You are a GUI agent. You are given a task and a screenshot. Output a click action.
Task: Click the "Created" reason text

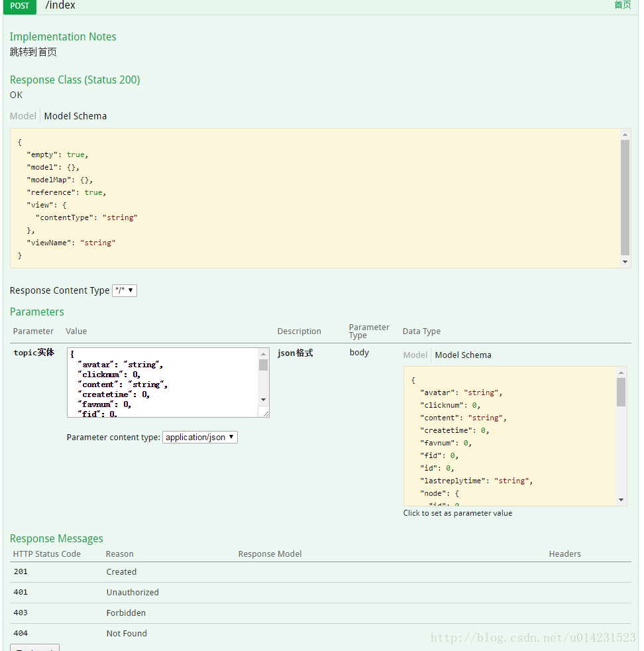tap(121, 571)
